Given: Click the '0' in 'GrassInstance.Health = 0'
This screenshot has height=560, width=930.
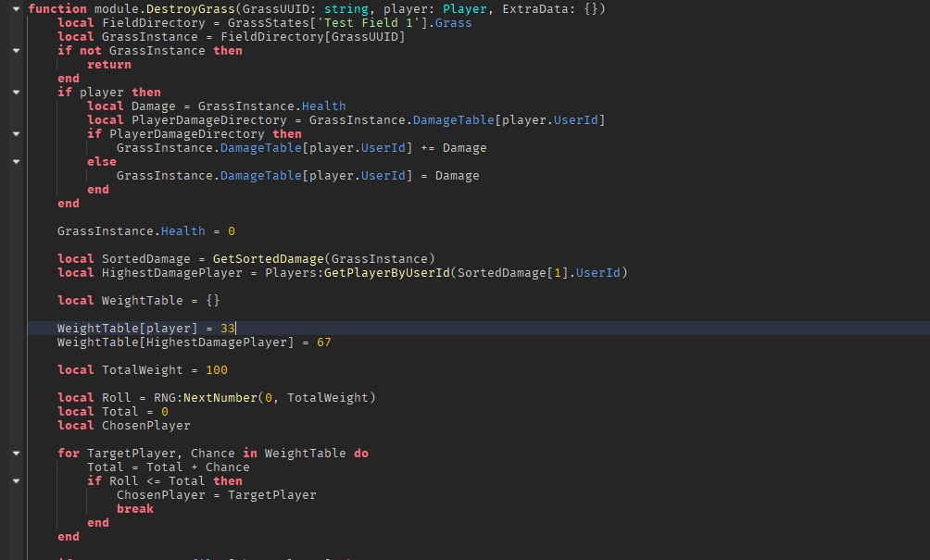Looking at the screenshot, I should coord(232,231).
